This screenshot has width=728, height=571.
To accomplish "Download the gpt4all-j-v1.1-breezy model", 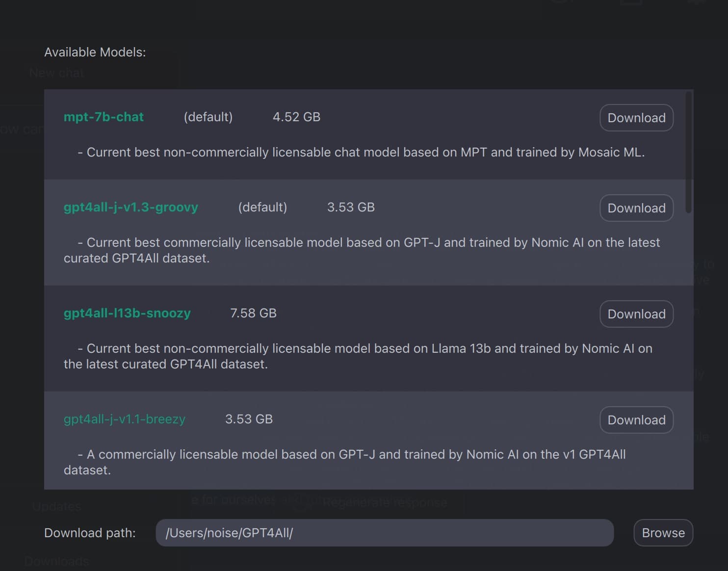I will (x=636, y=420).
